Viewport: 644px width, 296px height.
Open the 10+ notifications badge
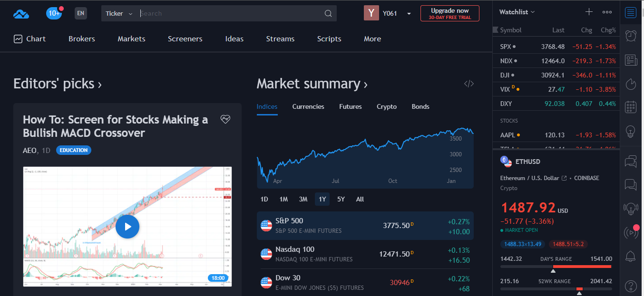[x=54, y=13]
